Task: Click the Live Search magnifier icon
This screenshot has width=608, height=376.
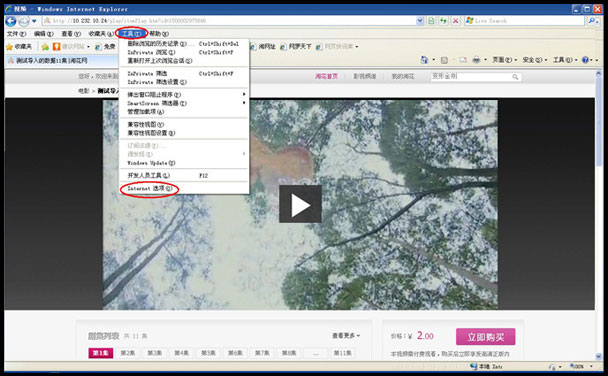Action: (591, 21)
